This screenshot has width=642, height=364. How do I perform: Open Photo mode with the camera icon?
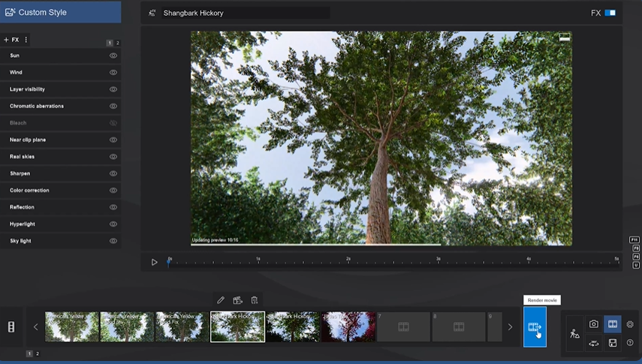point(594,324)
